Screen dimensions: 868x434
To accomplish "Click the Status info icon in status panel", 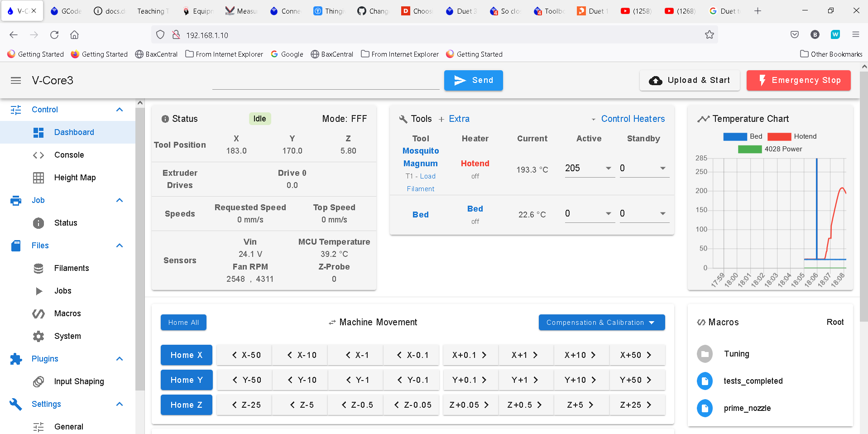I will (x=165, y=119).
